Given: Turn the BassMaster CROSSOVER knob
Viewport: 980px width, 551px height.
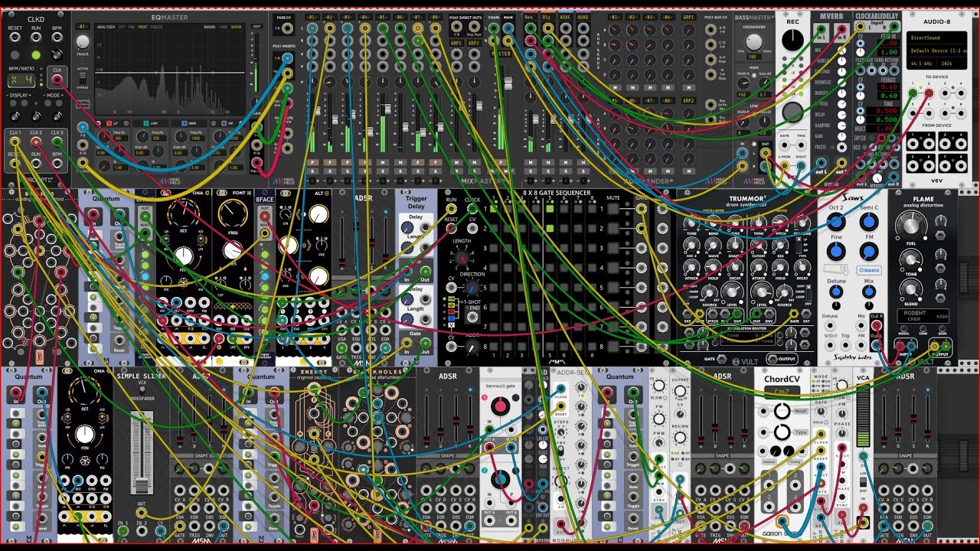Looking at the screenshot, I should 754,41.
